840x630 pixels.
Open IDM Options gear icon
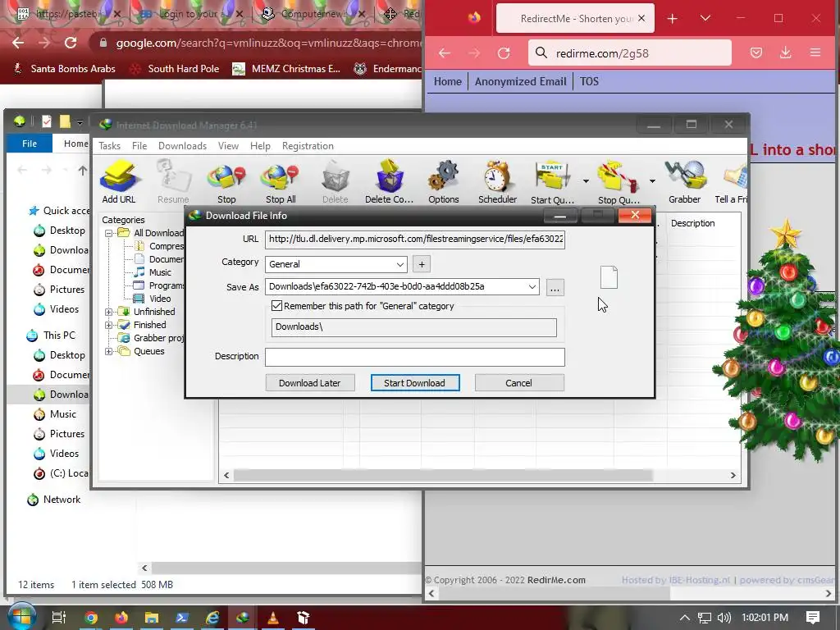(444, 181)
